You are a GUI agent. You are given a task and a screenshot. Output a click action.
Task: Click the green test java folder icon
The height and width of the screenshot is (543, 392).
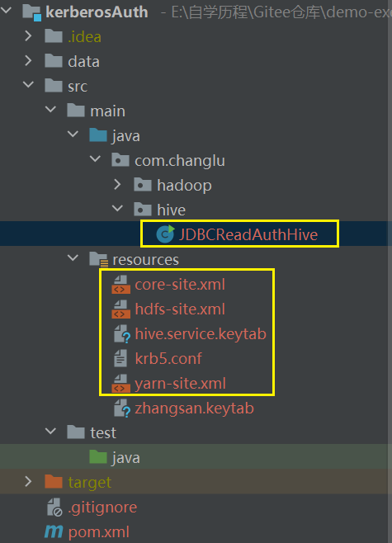[x=98, y=457]
